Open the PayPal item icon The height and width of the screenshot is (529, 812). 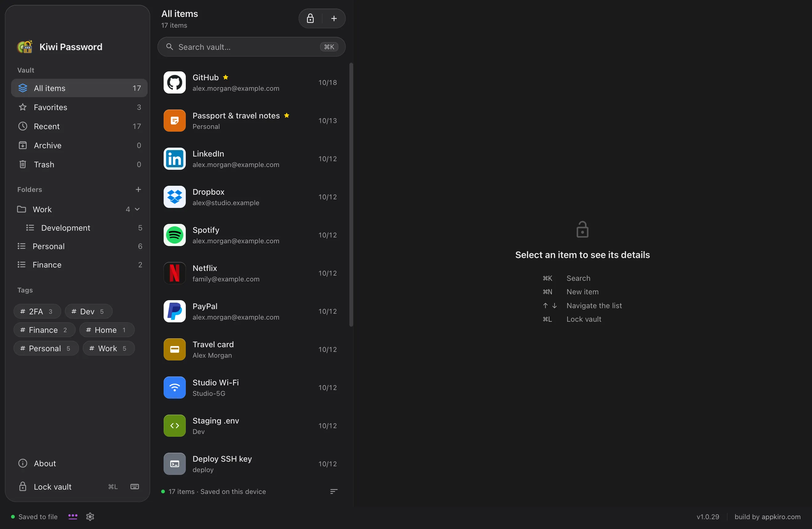coord(174,311)
